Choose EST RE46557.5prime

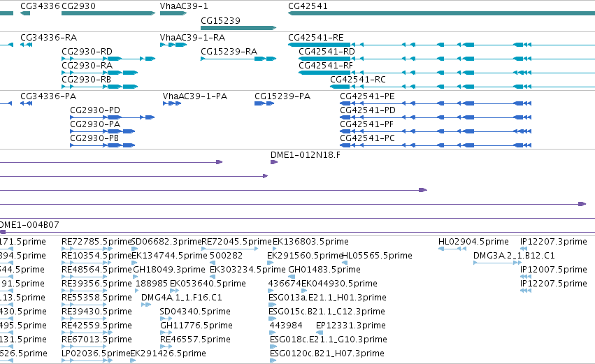click(195, 340)
